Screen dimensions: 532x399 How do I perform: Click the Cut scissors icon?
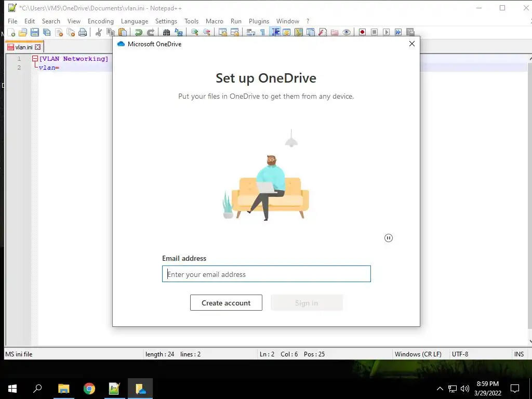99,32
